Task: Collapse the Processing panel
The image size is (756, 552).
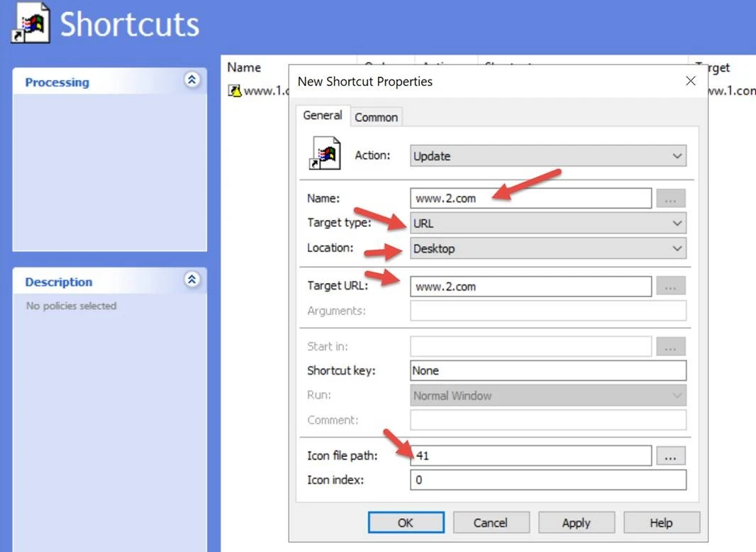Action: coord(192,80)
